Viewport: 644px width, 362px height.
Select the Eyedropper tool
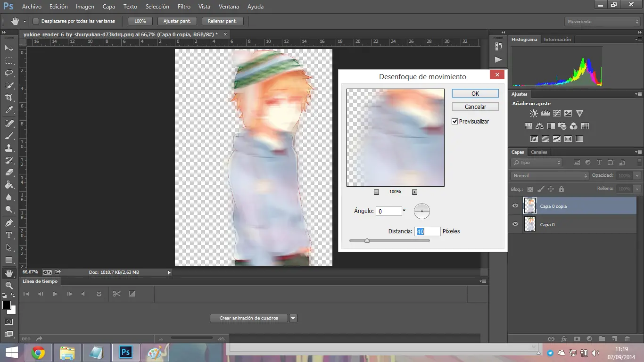pos(9,110)
